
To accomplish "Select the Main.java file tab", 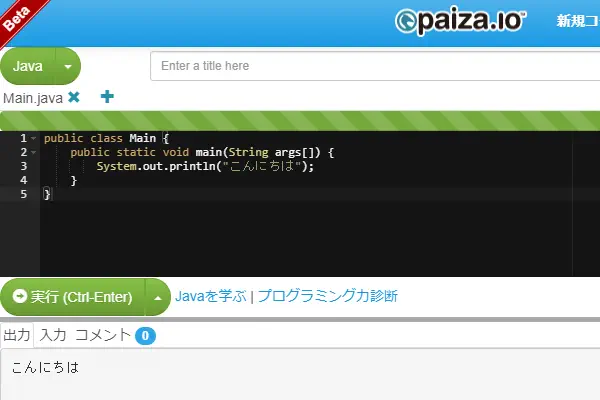I will 33,98.
